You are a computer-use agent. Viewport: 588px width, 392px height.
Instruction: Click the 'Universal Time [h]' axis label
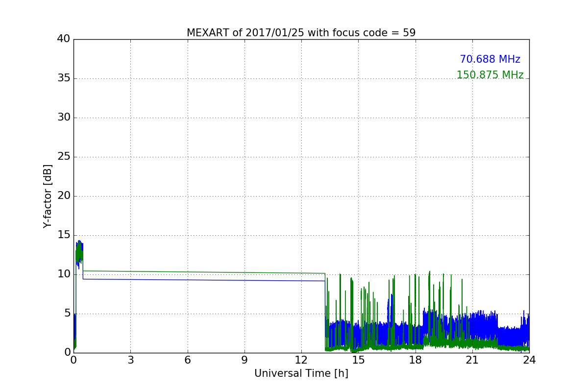pos(301,373)
